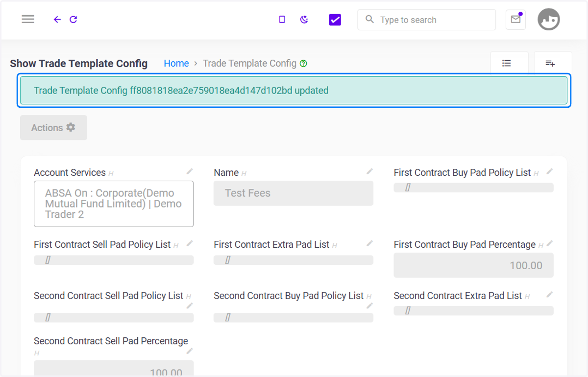
Task: Click the First Contract Extra Pad List value
Action: [294, 260]
